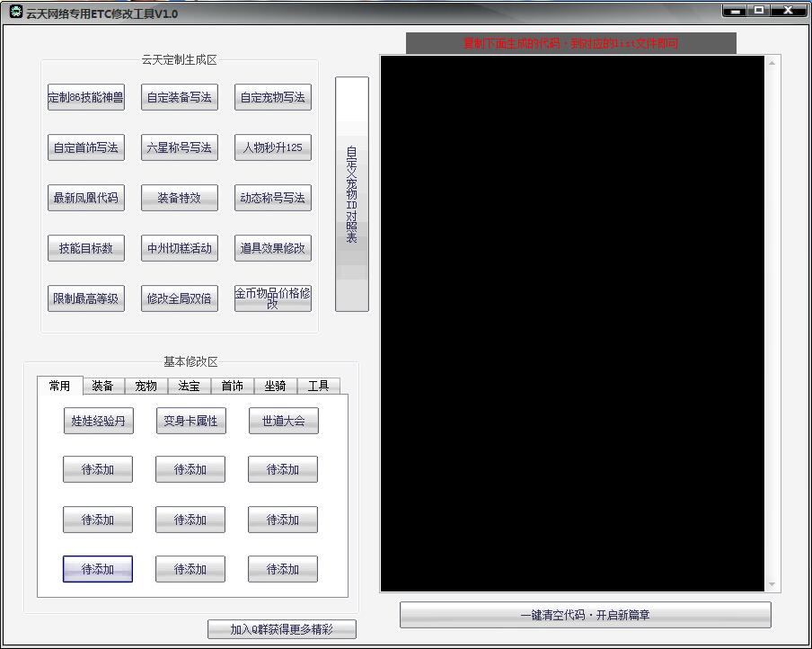The image size is (812, 649).
Task: Minimize the ETC修改工具 window
Action: 736,10
